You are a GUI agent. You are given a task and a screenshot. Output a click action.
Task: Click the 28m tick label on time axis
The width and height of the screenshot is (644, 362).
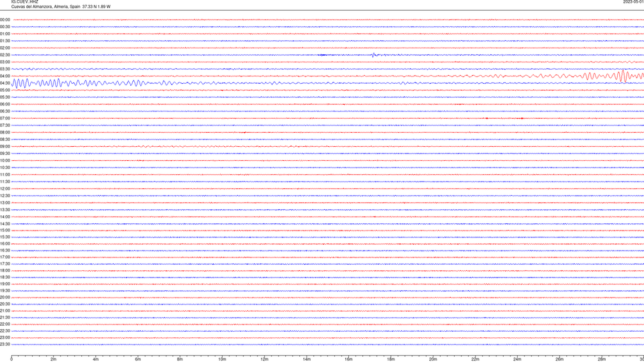(x=602, y=359)
